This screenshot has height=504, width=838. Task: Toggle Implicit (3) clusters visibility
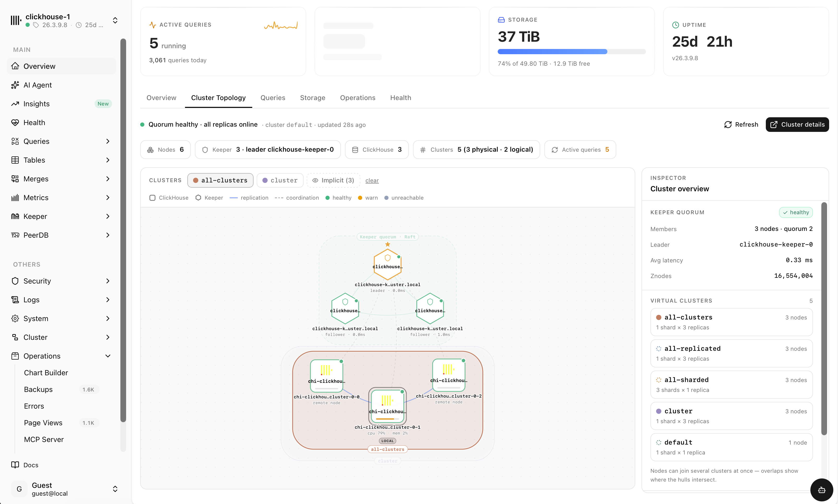click(333, 180)
